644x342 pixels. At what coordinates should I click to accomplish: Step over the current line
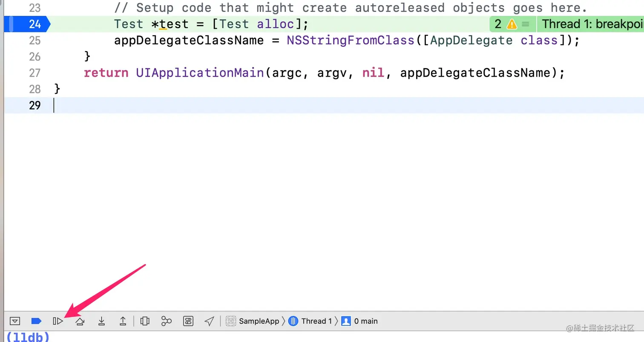pyautogui.click(x=80, y=321)
